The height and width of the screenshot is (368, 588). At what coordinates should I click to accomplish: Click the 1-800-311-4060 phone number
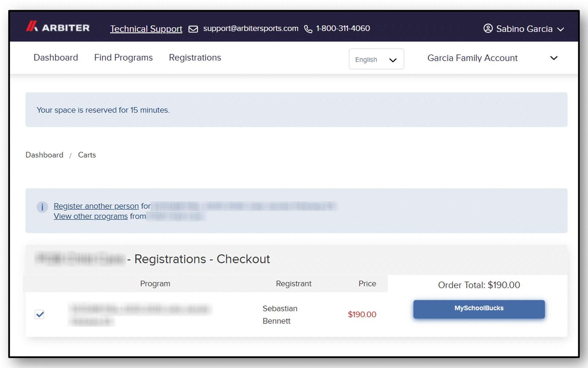343,28
